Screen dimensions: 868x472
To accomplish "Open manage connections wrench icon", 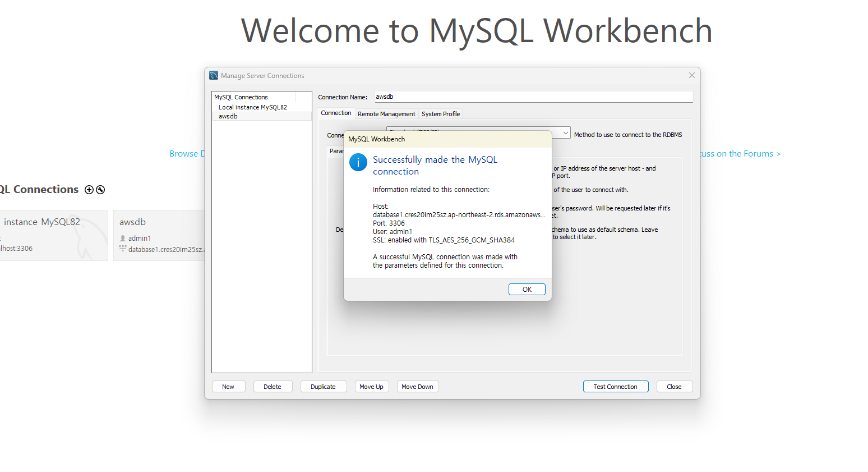I will click(x=100, y=190).
